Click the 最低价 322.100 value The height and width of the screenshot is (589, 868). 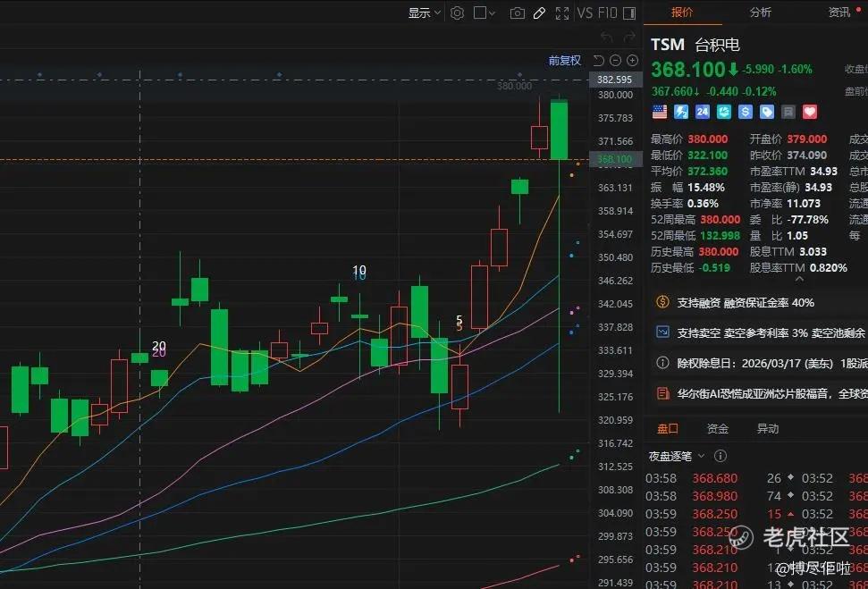708,155
